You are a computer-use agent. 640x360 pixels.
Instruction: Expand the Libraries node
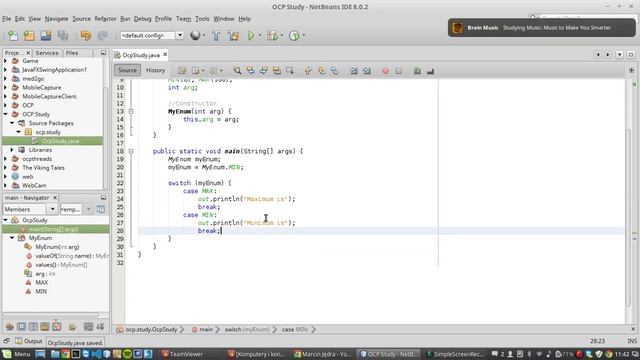pos(12,150)
